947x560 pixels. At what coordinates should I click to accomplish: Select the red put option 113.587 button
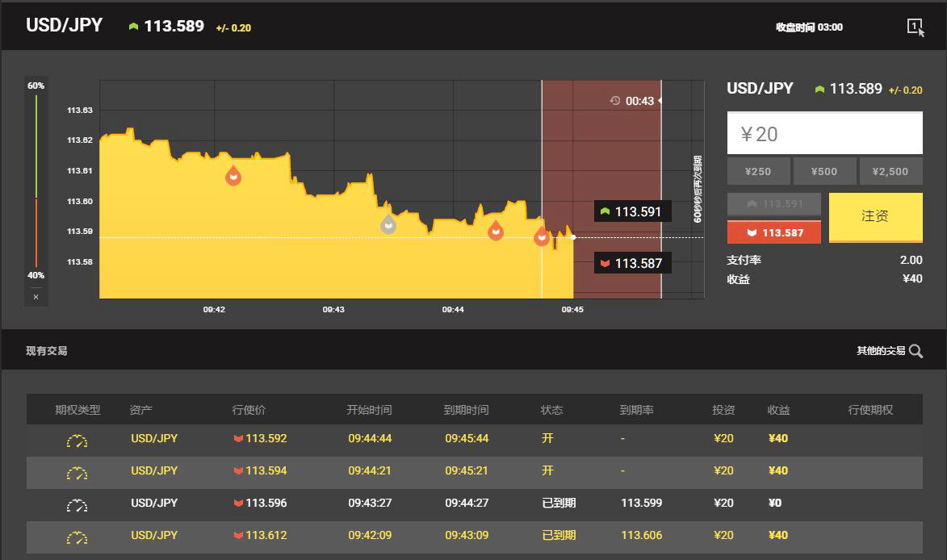(x=773, y=232)
